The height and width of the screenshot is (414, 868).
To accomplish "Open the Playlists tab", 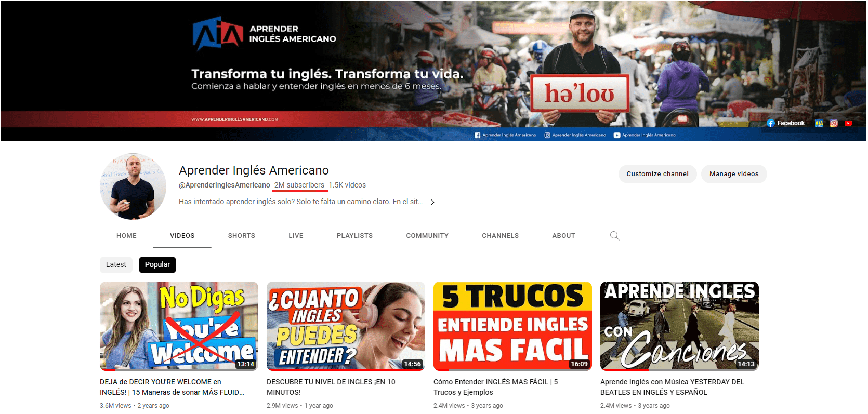I will (354, 236).
